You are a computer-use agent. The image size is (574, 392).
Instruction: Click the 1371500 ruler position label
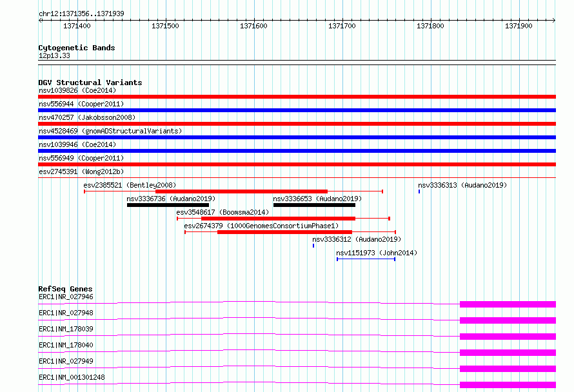(165, 26)
